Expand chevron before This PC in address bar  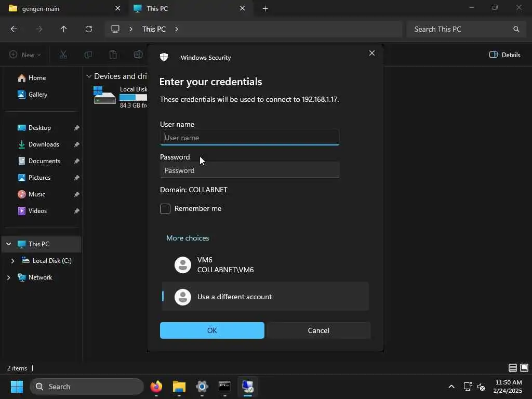[130, 29]
